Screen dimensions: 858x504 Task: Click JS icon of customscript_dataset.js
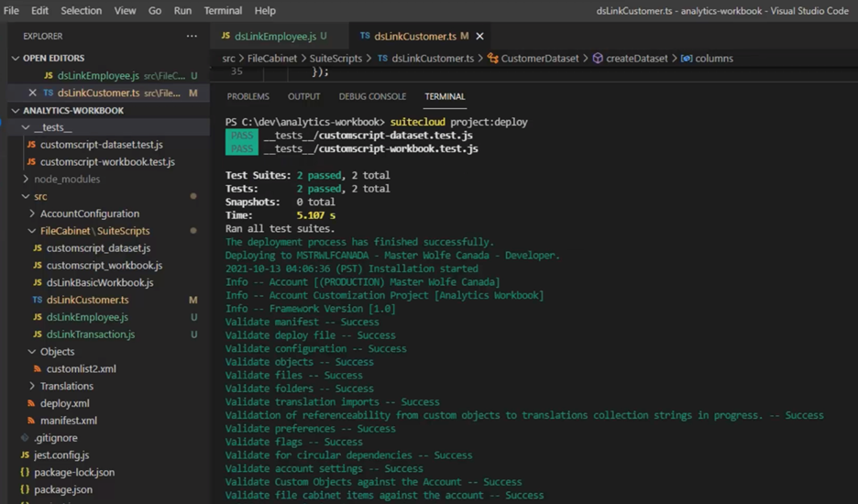pos(38,248)
